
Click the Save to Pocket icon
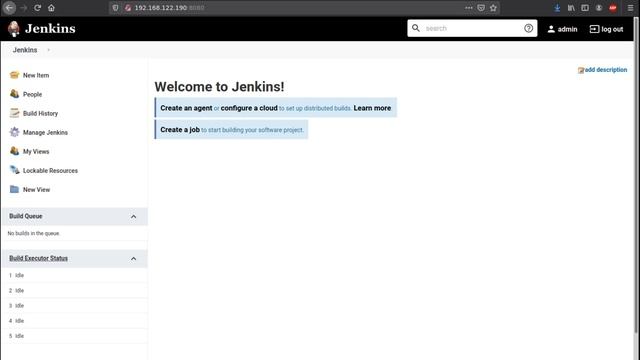(481, 8)
